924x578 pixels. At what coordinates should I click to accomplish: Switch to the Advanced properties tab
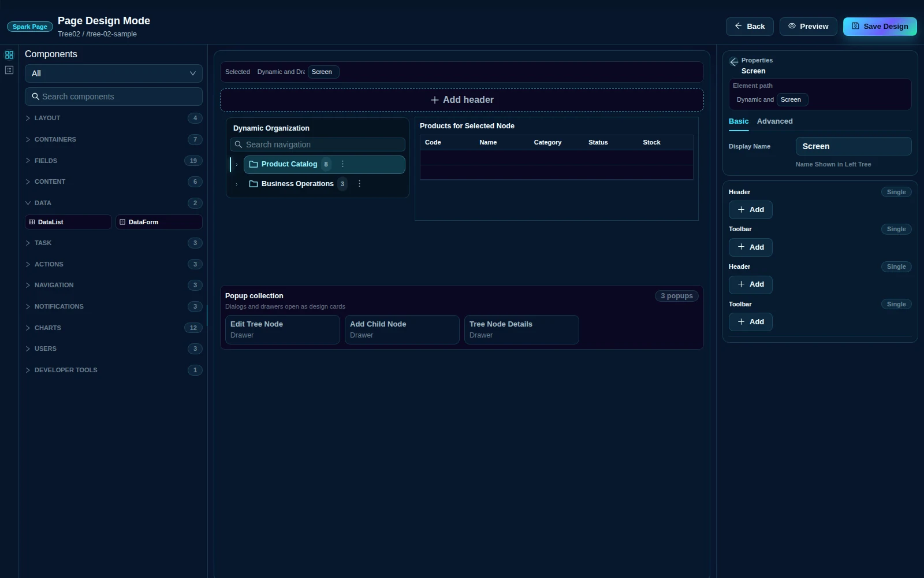tap(774, 121)
